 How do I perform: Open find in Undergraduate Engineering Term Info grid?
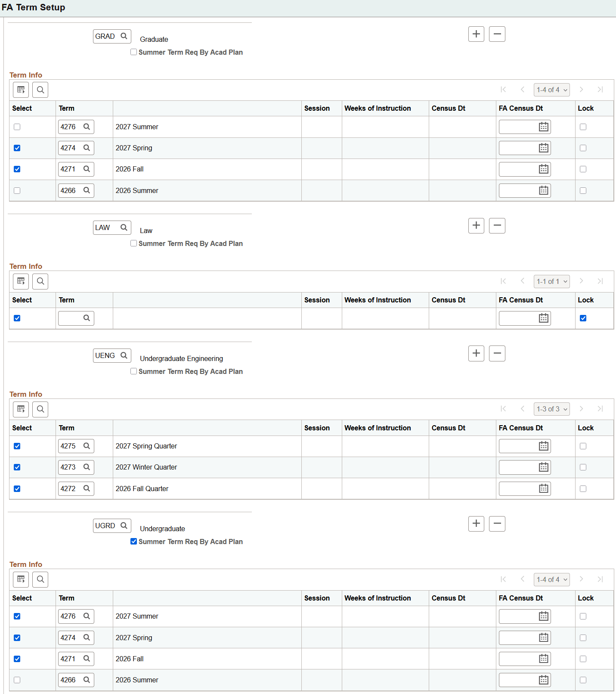[x=40, y=409]
